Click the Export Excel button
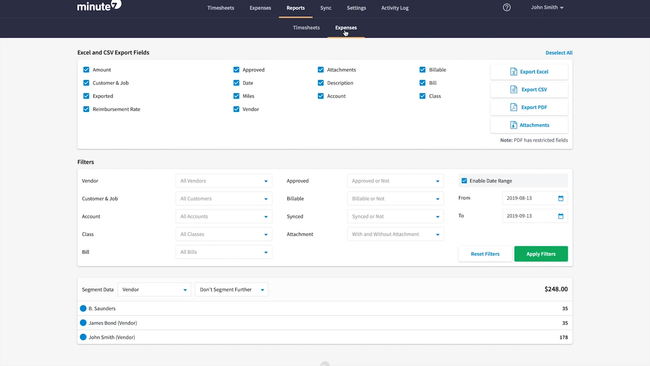 tap(529, 72)
